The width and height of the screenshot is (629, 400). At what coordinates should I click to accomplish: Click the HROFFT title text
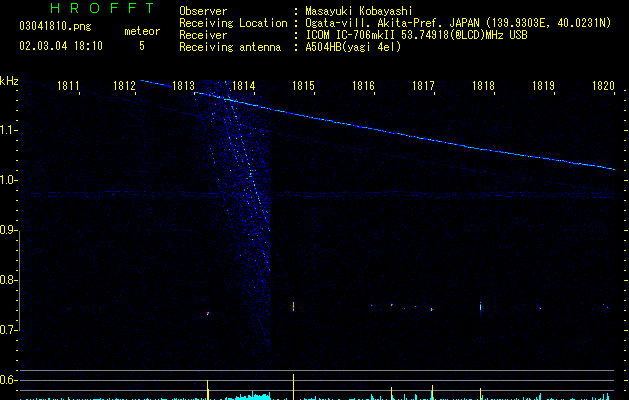[x=102, y=8]
